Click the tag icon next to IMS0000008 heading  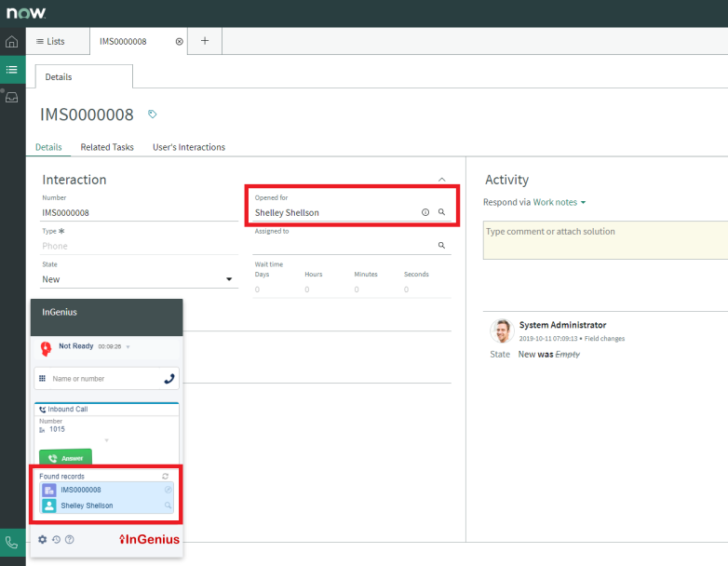click(x=153, y=115)
